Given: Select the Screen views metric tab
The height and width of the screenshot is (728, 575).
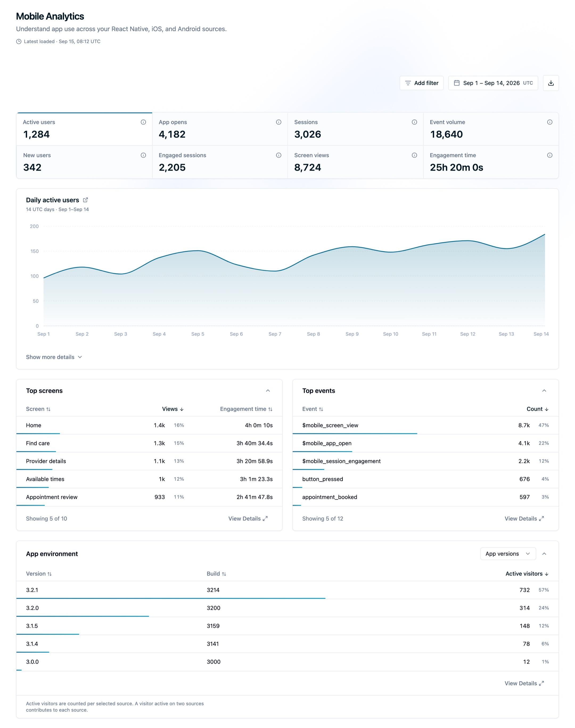Looking at the screenshot, I should coord(355,162).
